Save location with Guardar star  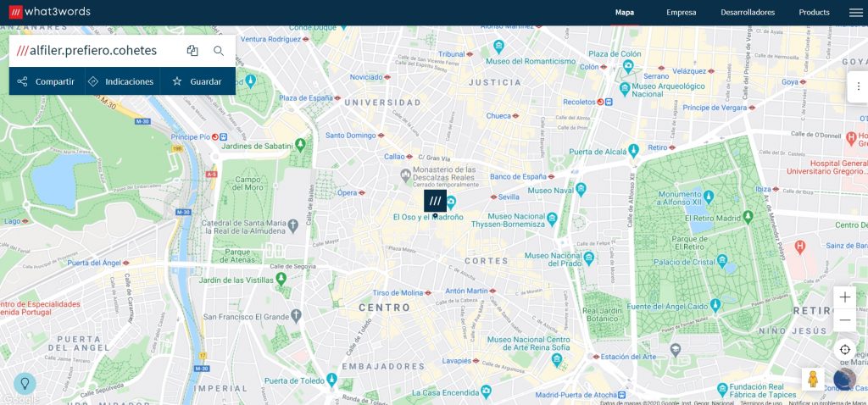pos(198,81)
